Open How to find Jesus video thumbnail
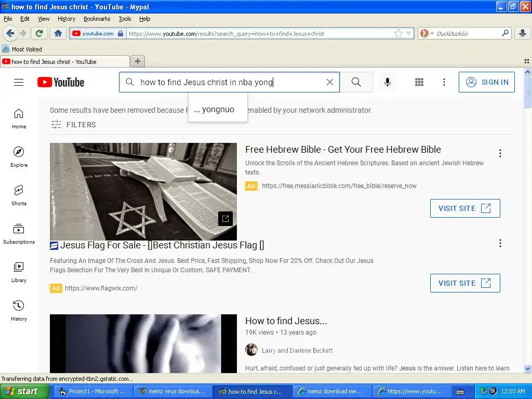The image size is (532, 399). tap(143, 344)
